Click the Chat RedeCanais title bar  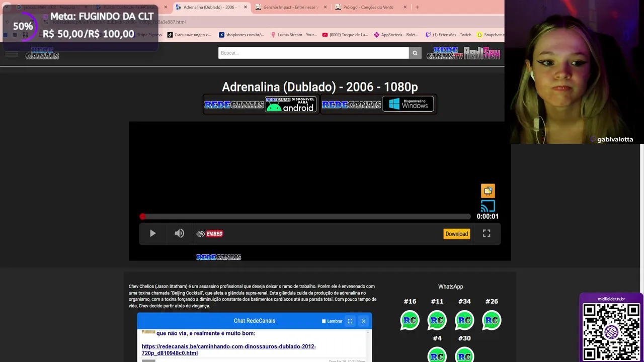(255, 321)
